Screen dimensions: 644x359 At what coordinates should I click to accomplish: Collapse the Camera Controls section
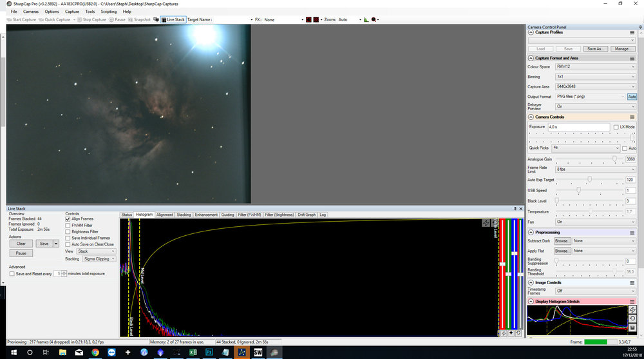[x=531, y=117]
